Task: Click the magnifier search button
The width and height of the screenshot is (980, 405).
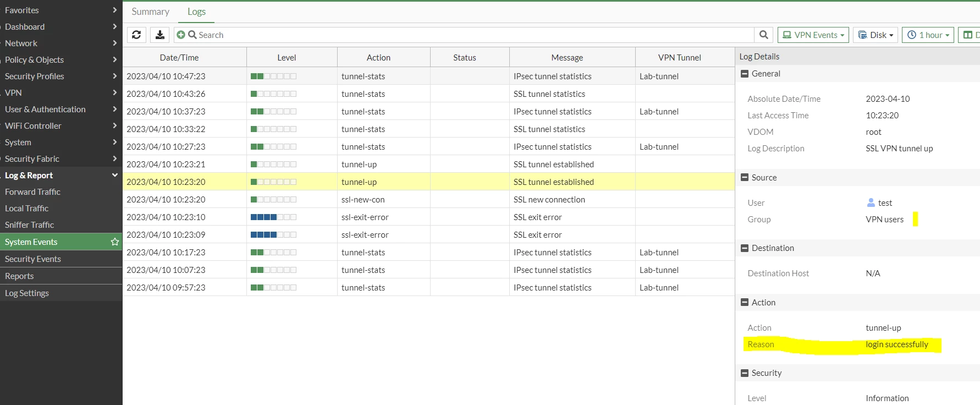Action: [763, 35]
